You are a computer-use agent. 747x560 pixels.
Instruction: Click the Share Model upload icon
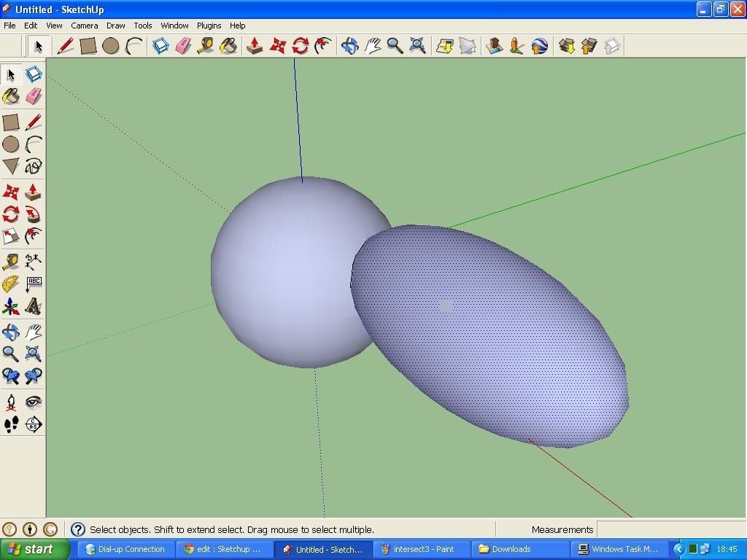[589, 46]
